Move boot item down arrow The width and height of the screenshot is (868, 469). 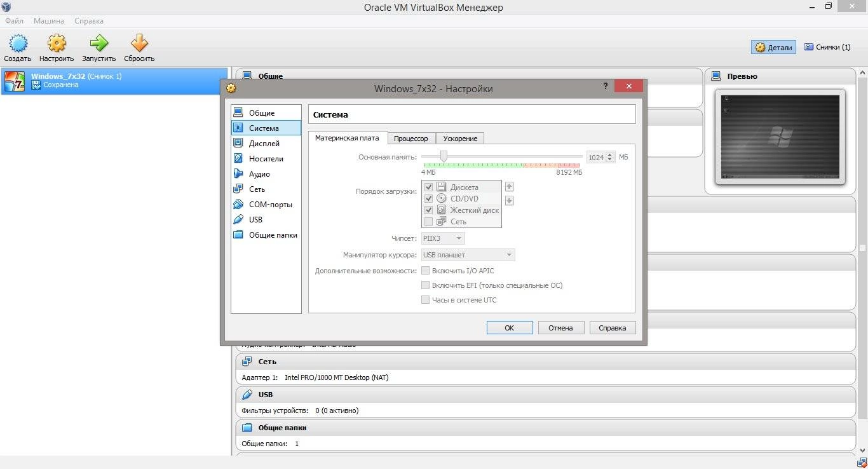tap(509, 200)
